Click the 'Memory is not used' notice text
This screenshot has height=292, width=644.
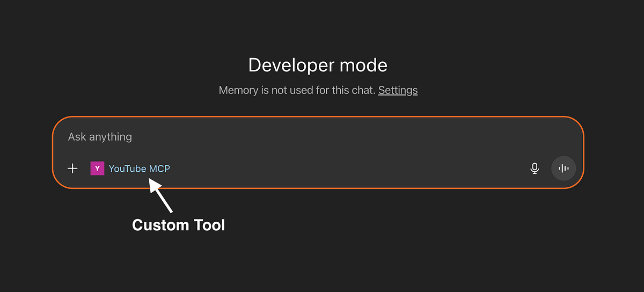click(x=297, y=90)
